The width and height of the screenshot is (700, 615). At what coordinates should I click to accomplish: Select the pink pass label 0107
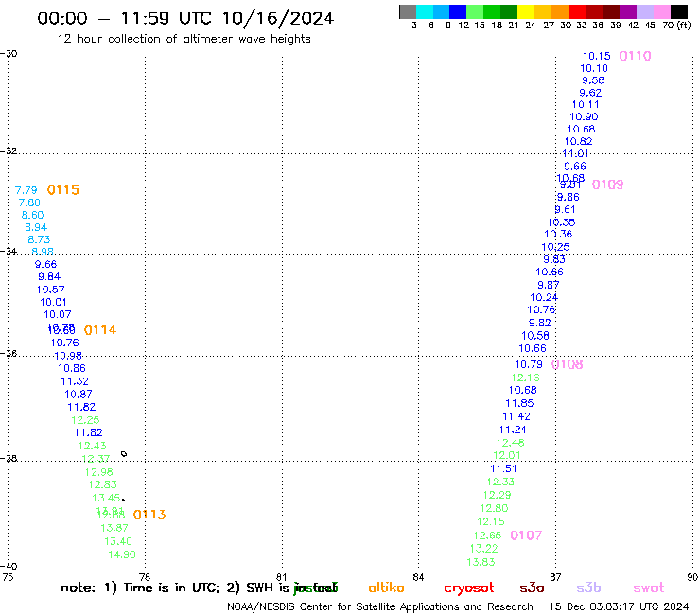pyautogui.click(x=526, y=536)
